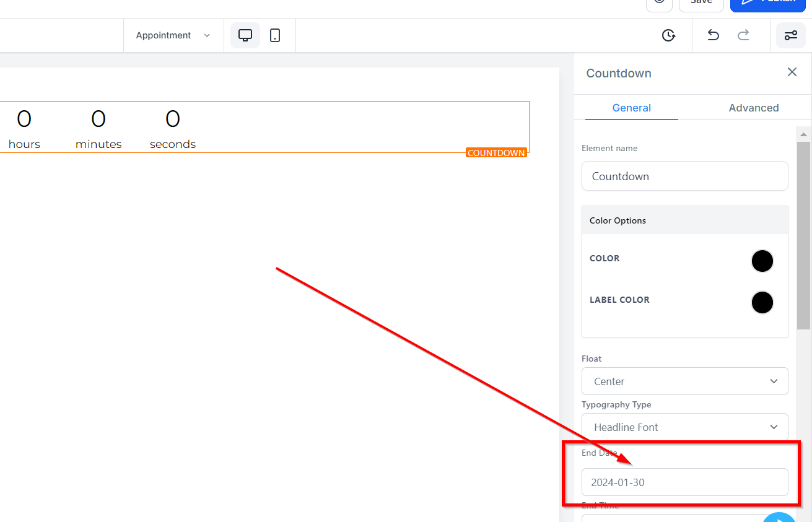The image size is (812, 522).
Task: Open page settings sliders icon
Action: point(791,35)
